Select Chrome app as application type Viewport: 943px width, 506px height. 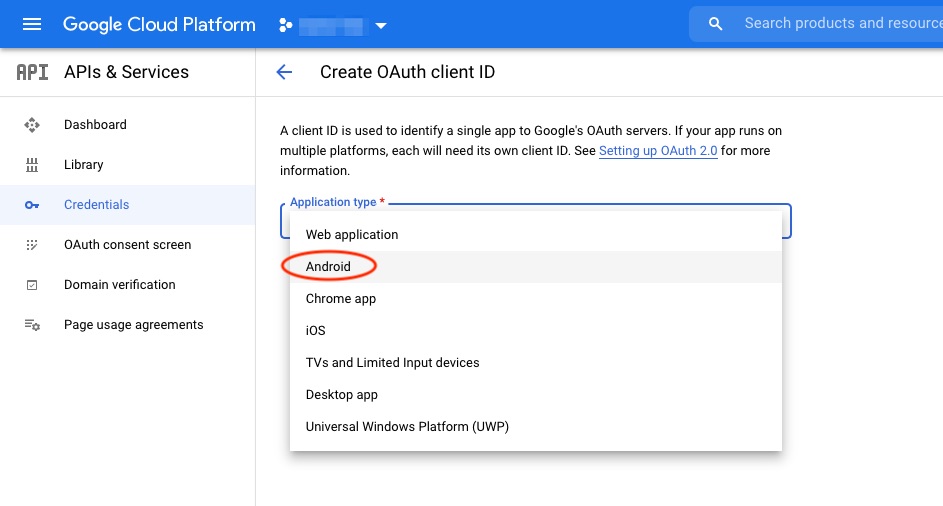point(536,298)
